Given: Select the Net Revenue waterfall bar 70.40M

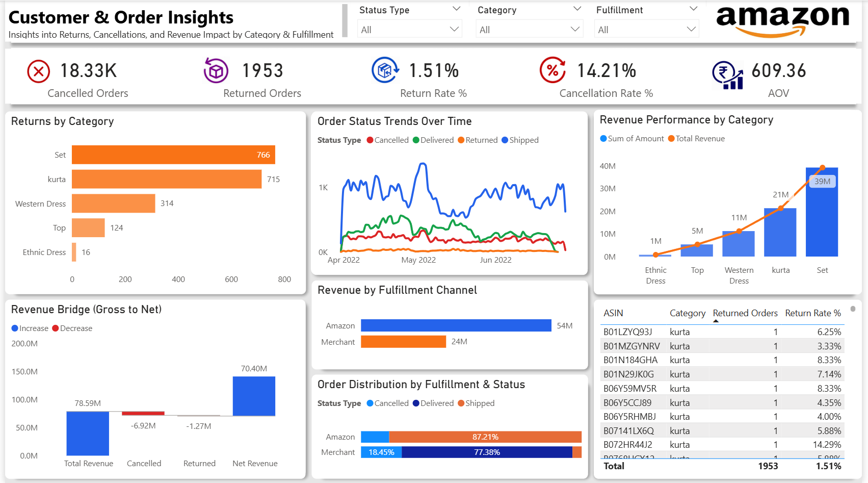Looking at the screenshot, I should point(254,396).
